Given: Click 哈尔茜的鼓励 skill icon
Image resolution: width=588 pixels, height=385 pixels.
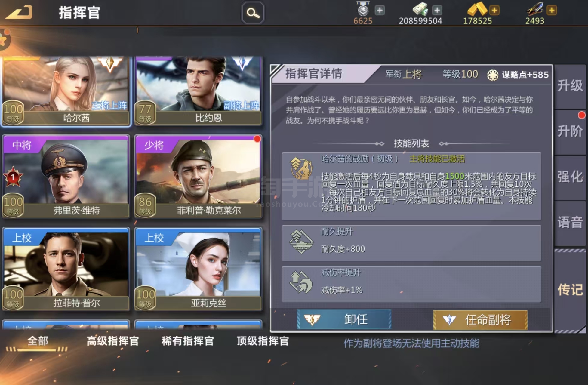Looking at the screenshot, I should [301, 168].
